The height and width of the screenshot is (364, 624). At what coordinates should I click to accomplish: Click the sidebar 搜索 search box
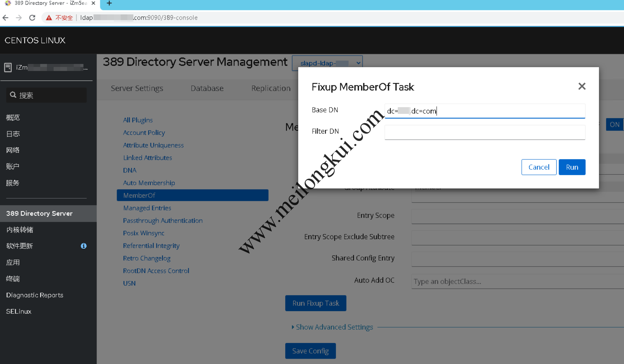[47, 95]
